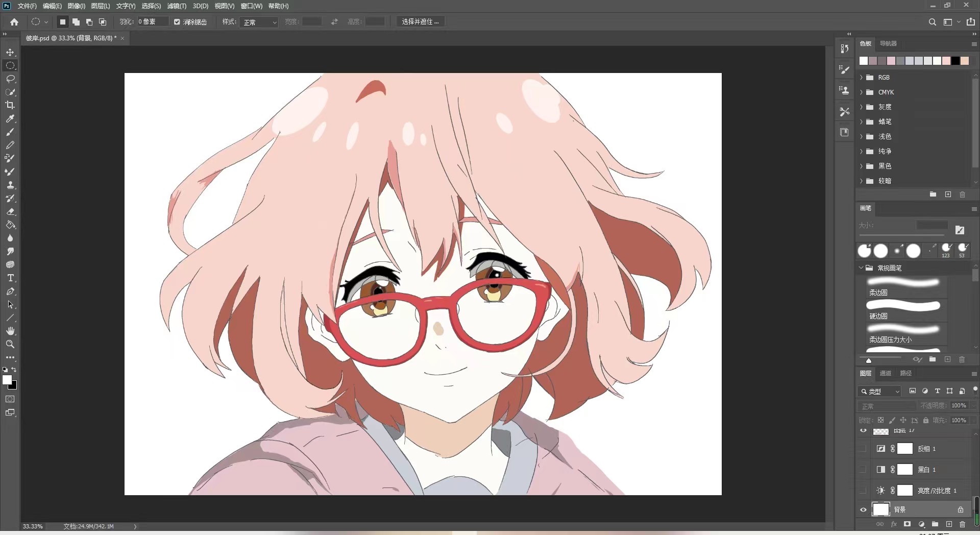Viewport: 980px width, 535px height.
Task: Switch to the 通道 channels tab
Action: 886,373
